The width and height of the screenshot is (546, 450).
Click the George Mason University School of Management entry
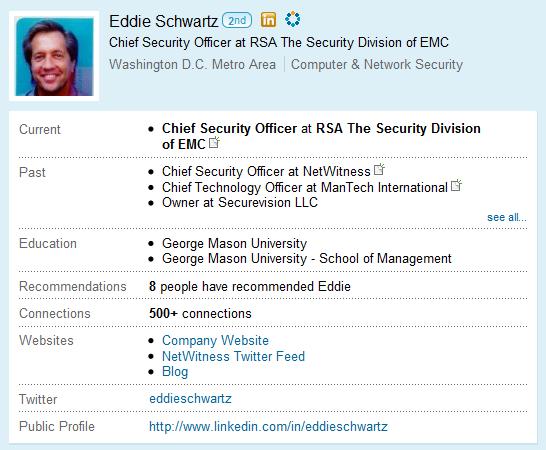tap(306, 258)
